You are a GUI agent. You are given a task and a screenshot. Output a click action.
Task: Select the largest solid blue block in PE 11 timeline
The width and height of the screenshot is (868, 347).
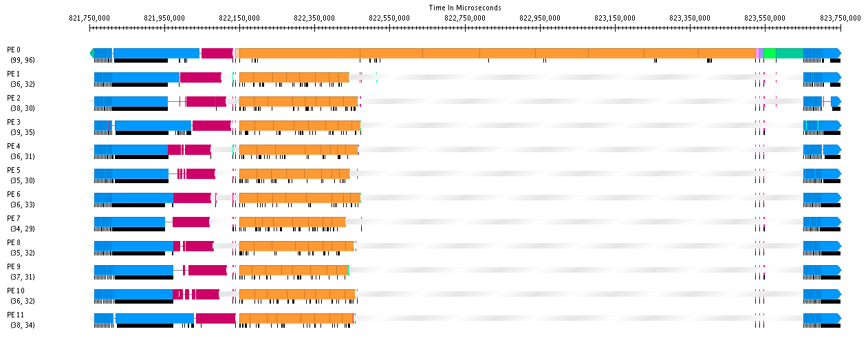155,318
